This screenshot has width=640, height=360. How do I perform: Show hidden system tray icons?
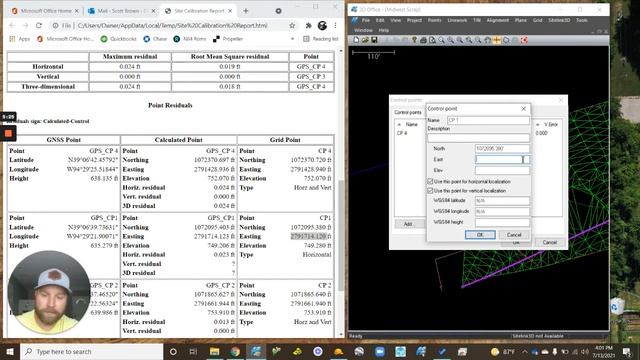tap(524, 351)
